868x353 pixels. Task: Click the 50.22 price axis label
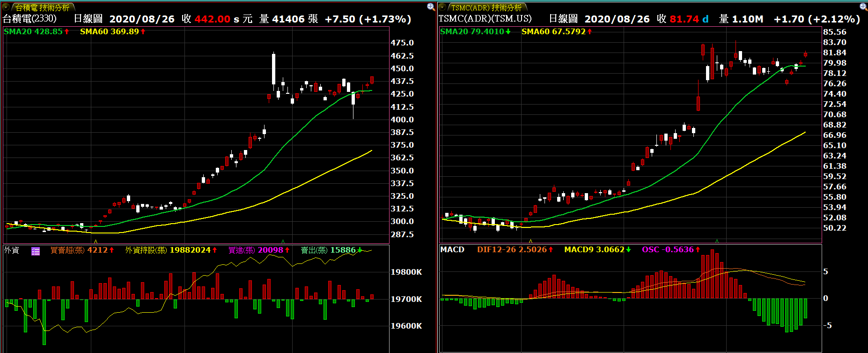coord(835,228)
